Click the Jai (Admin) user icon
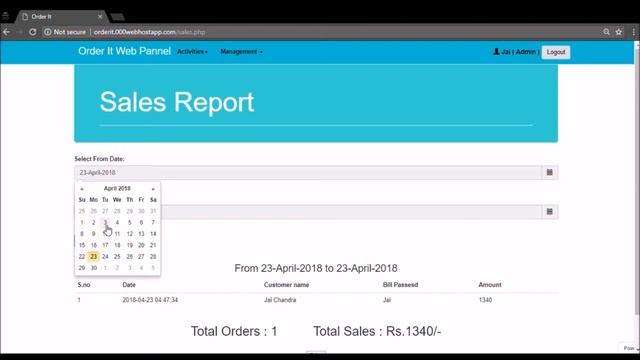640x360 pixels. point(496,51)
